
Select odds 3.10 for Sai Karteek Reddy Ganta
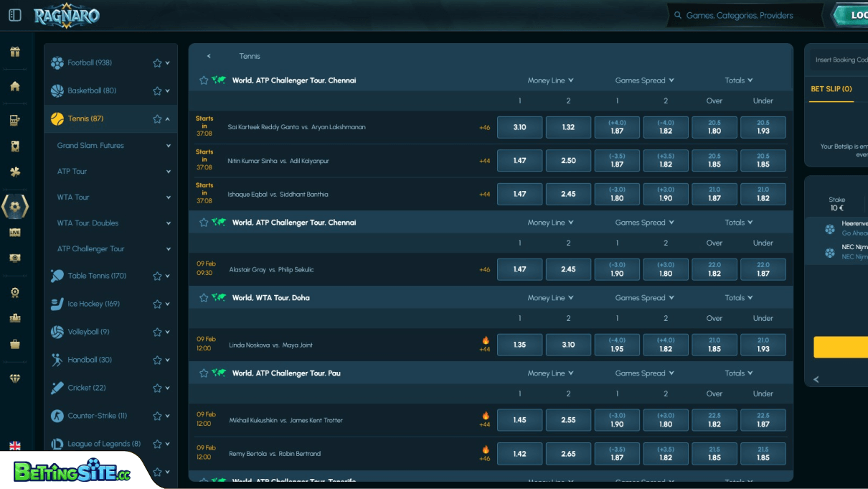519,127
